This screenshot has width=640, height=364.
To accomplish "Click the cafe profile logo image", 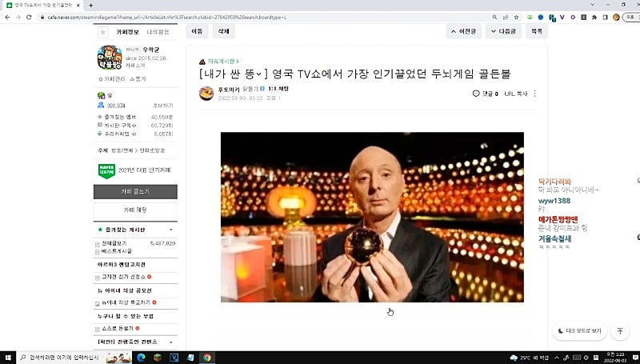I will coord(110,58).
